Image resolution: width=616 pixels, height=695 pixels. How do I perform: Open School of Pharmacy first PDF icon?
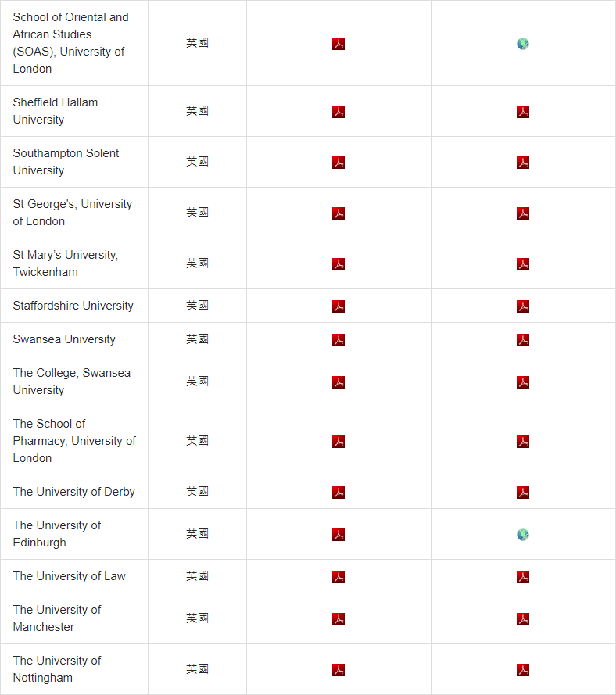(338, 442)
